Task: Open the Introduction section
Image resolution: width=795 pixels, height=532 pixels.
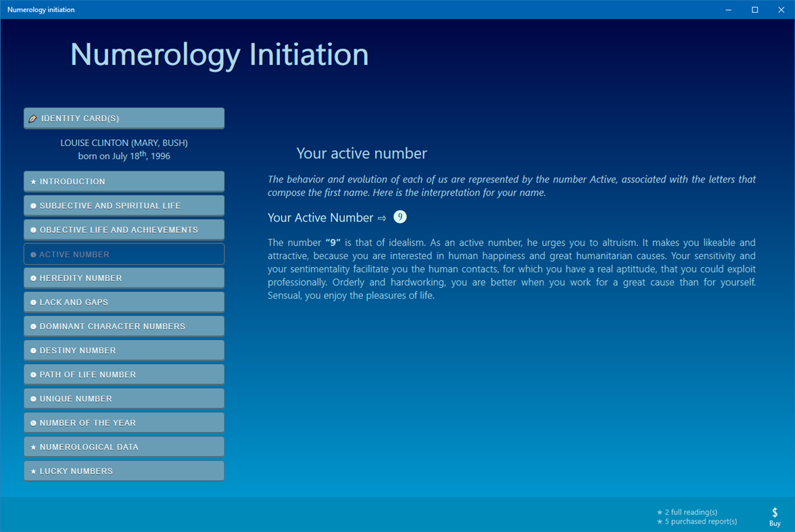Action: (x=124, y=181)
